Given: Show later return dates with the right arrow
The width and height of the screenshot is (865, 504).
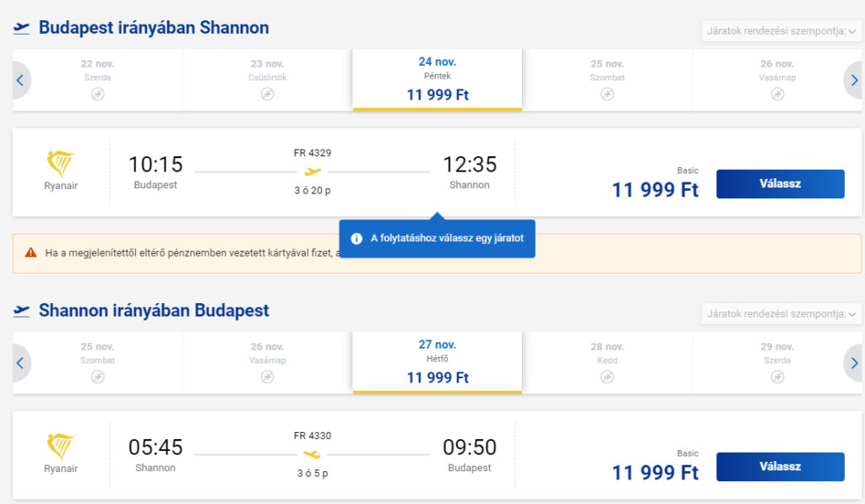Looking at the screenshot, I should tap(853, 364).
